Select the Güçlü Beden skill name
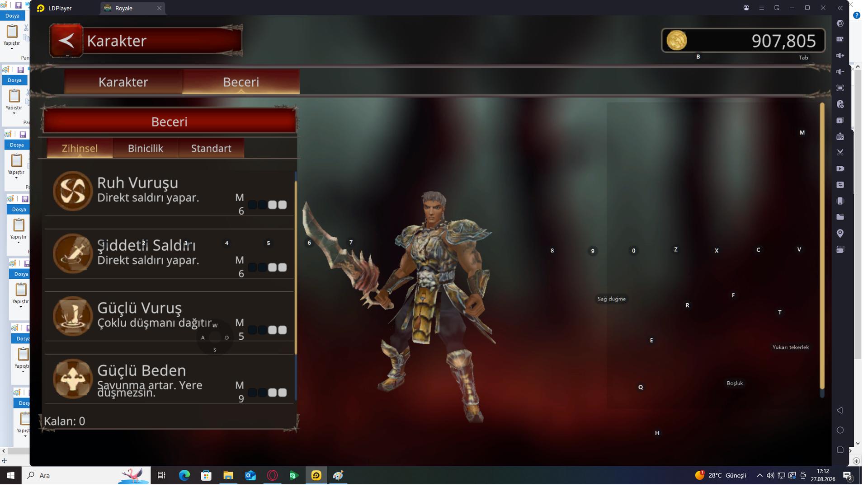This screenshot has height=487, width=868. click(x=142, y=370)
